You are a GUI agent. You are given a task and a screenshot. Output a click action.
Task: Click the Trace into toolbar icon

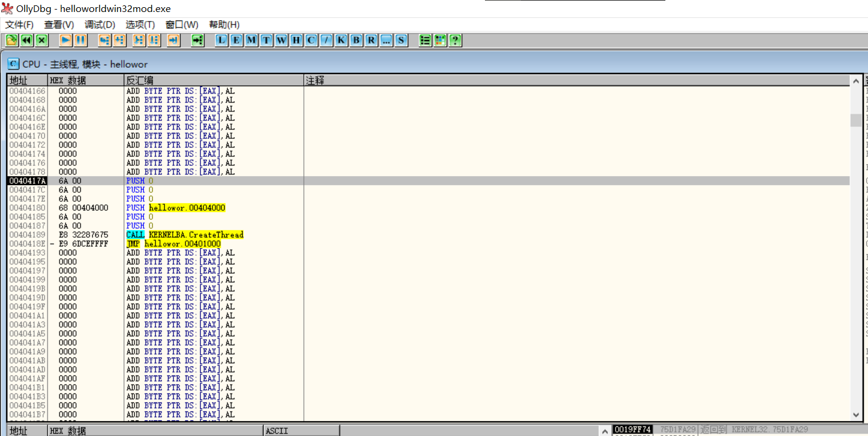[x=139, y=40]
